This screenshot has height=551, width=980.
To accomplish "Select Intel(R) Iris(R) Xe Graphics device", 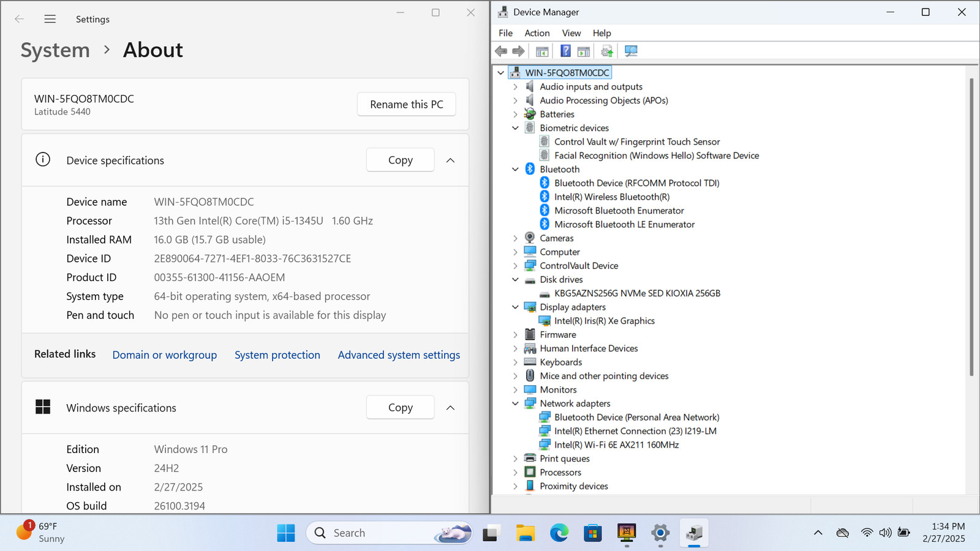I will click(604, 321).
